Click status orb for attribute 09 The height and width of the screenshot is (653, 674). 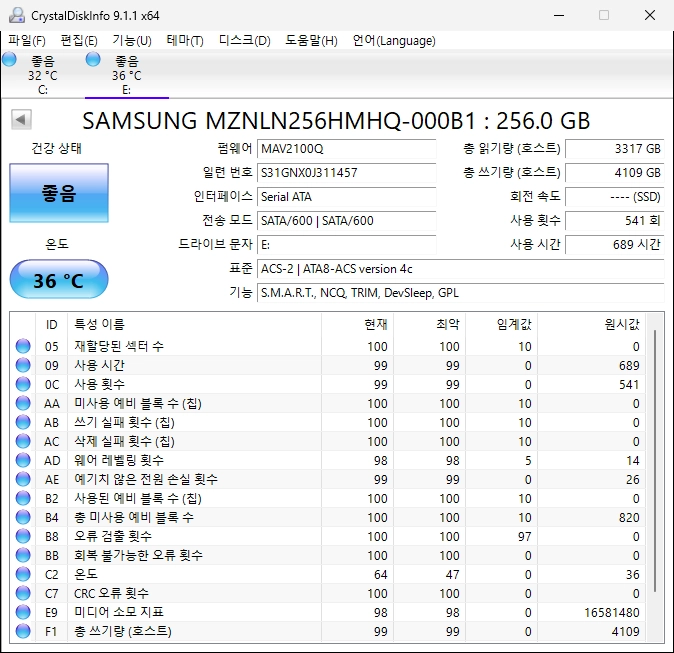coord(23,365)
